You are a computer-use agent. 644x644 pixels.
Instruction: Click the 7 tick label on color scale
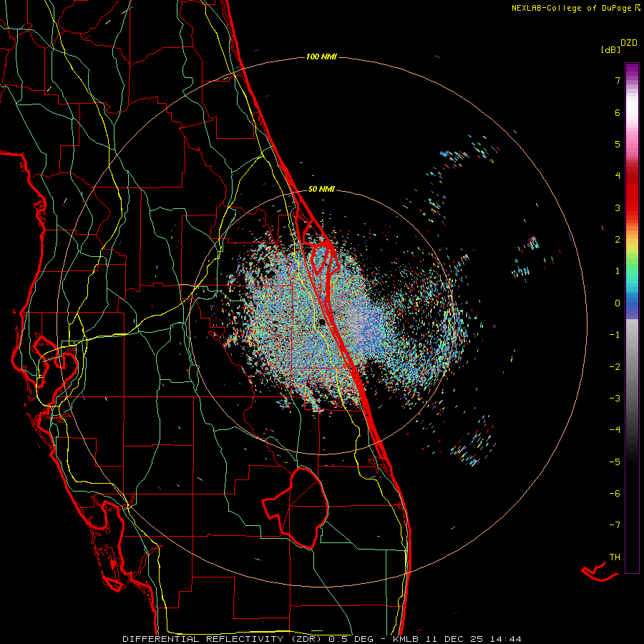coord(618,80)
